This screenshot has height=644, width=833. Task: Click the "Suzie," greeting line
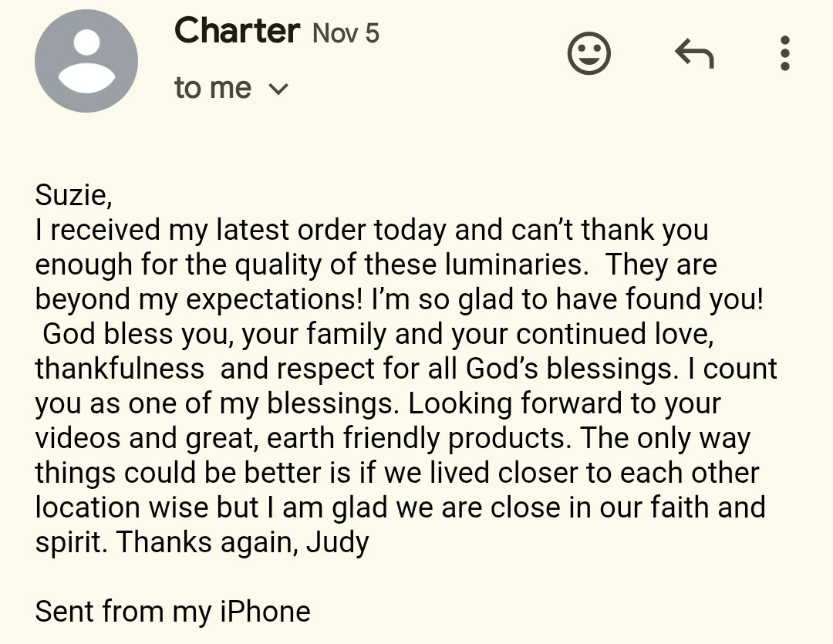[x=73, y=195]
